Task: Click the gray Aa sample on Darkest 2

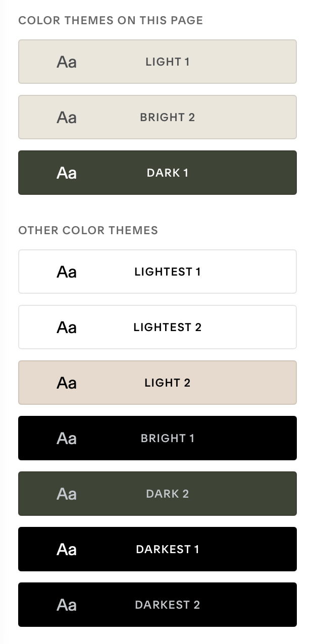Action: click(67, 605)
